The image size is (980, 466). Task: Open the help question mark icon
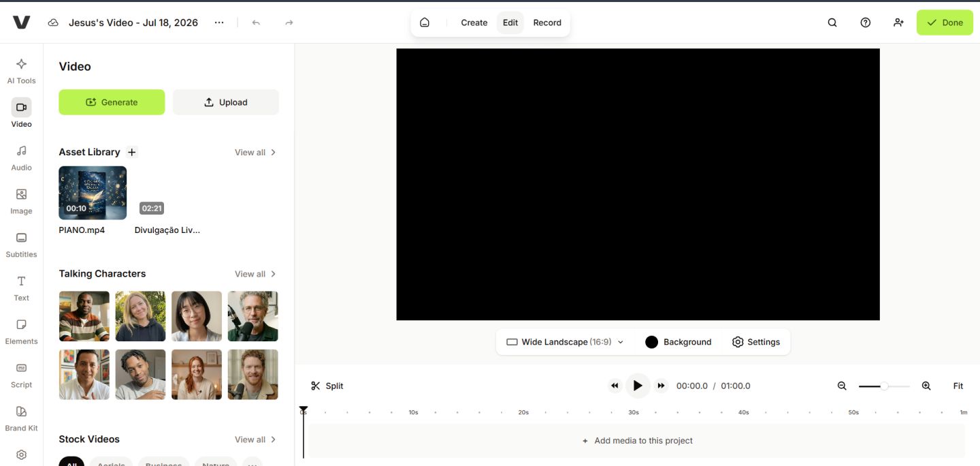click(866, 22)
